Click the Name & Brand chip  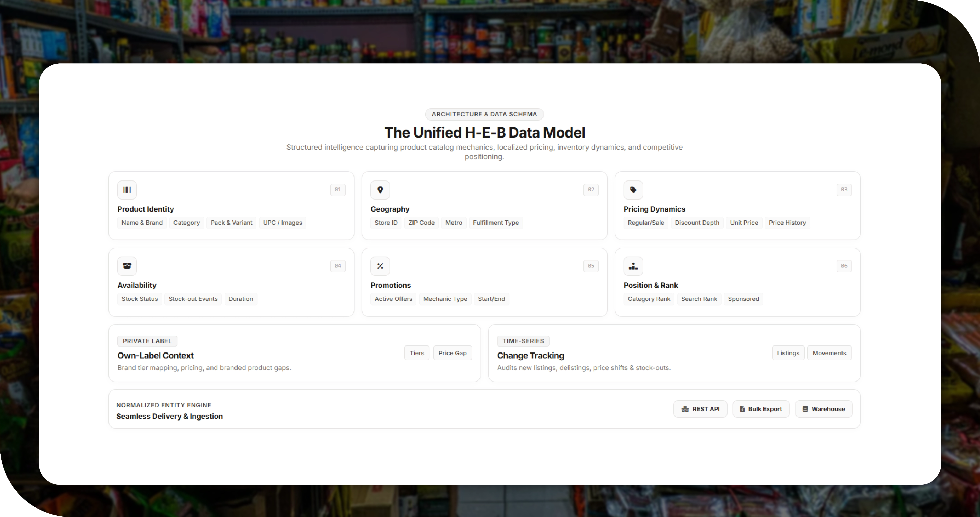[142, 223]
